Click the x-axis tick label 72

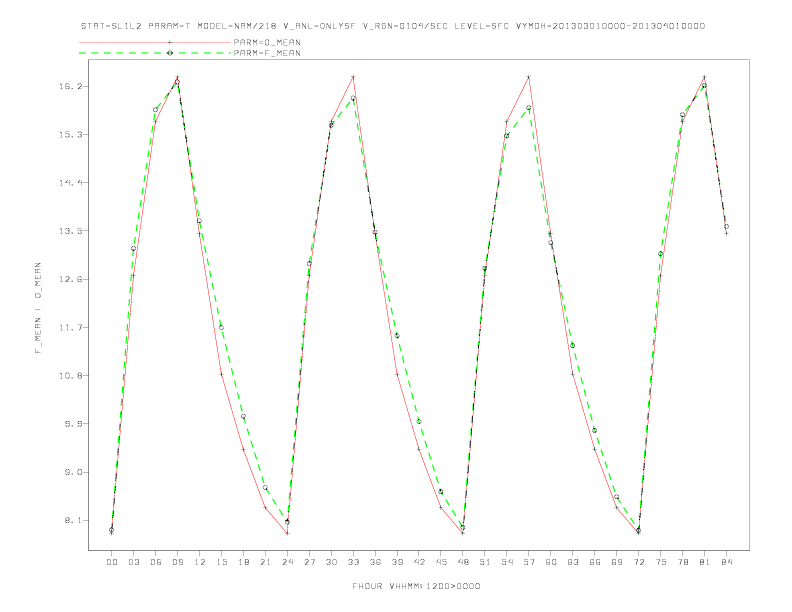tap(638, 562)
